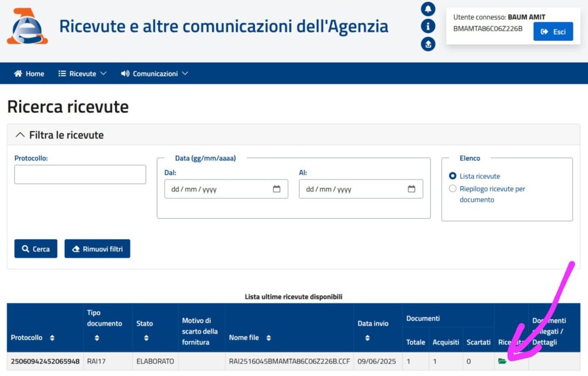Open the Comunicazioni dropdown menu
588x376 pixels.
pyautogui.click(x=154, y=73)
